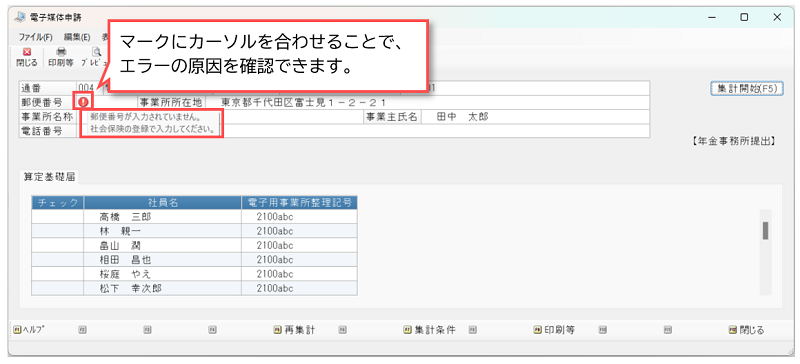Open the 編集(E) menu
800x364 pixels.
[77, 37]
